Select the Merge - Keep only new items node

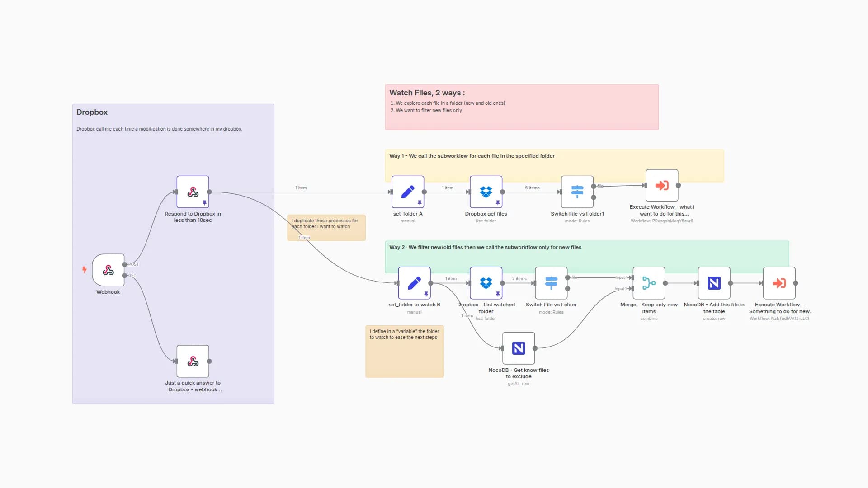point(648,283)
